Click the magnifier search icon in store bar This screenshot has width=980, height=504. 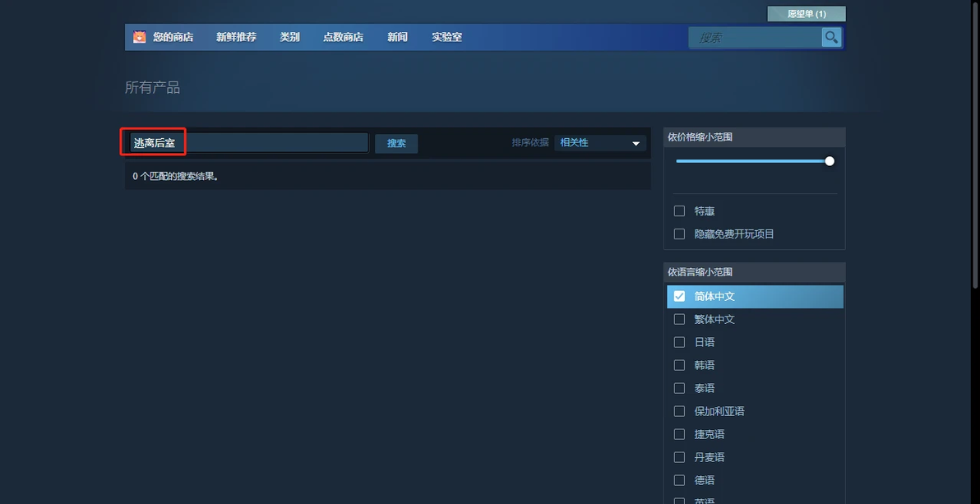coord(830,38)
